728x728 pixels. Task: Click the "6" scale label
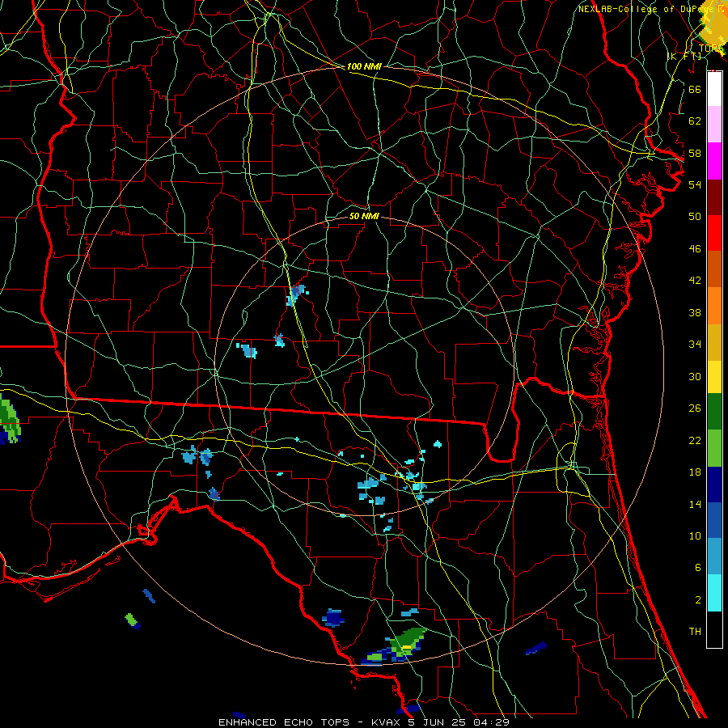click(697, 568)
